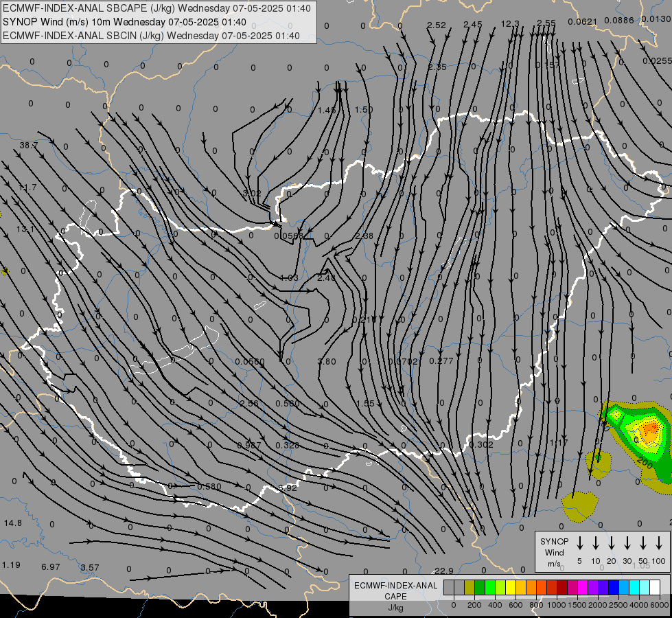Click the 2500 tick label in CAPE legend
Viewport: 672px width, 618px height.
618,605
